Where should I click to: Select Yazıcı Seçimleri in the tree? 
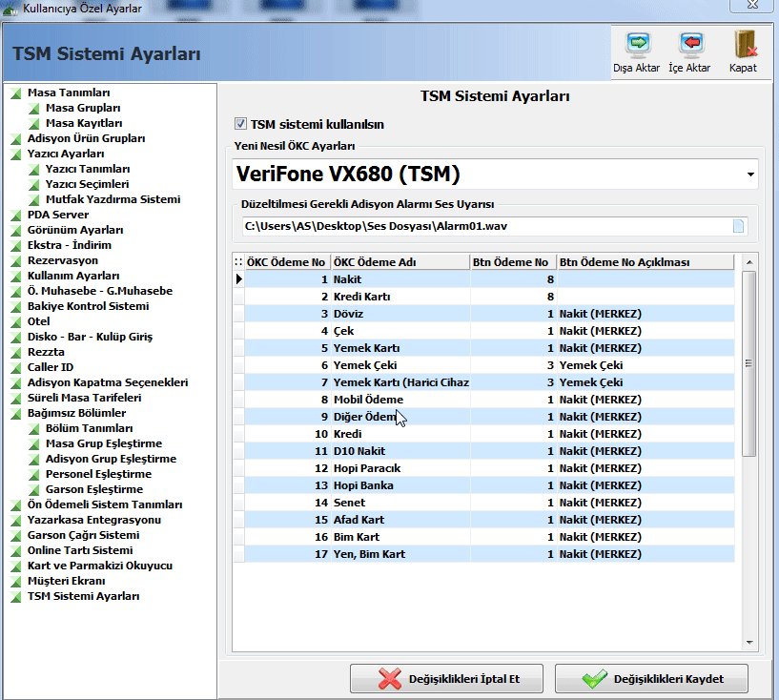coord(87,184)
